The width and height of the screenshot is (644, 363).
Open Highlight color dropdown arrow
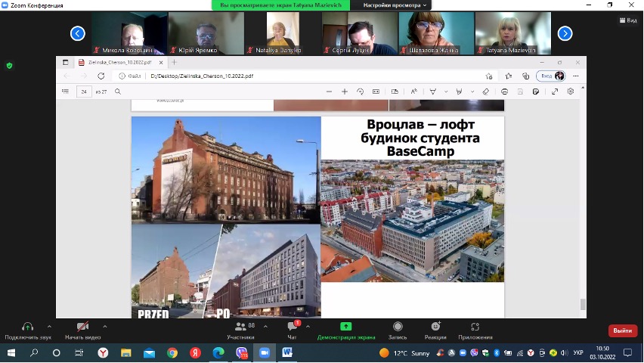point(472,92)
